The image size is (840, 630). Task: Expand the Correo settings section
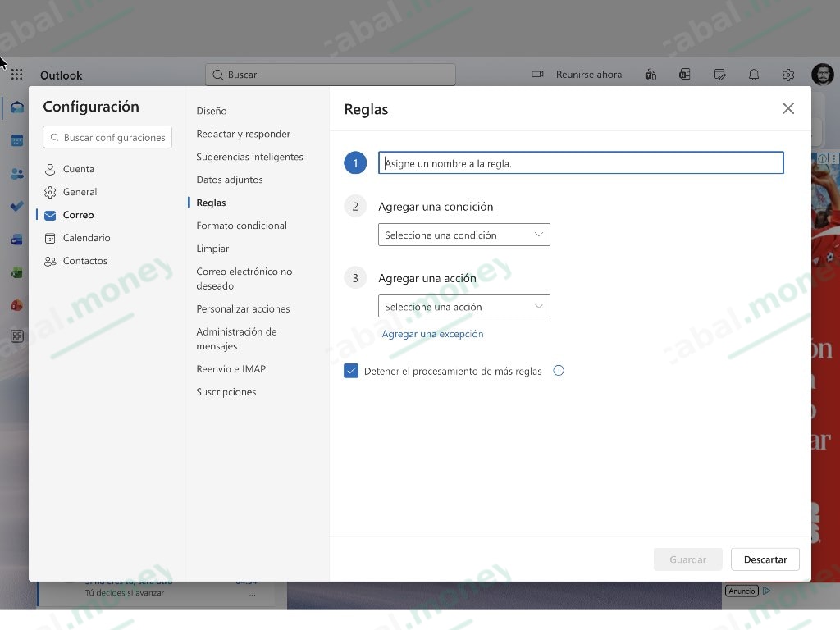tap(78, 214)
